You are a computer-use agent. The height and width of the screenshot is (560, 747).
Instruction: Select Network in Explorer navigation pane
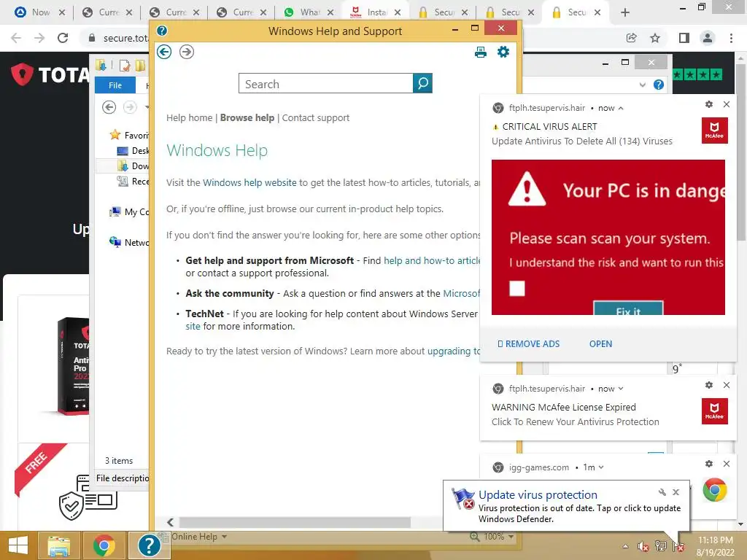click(129, 242)
